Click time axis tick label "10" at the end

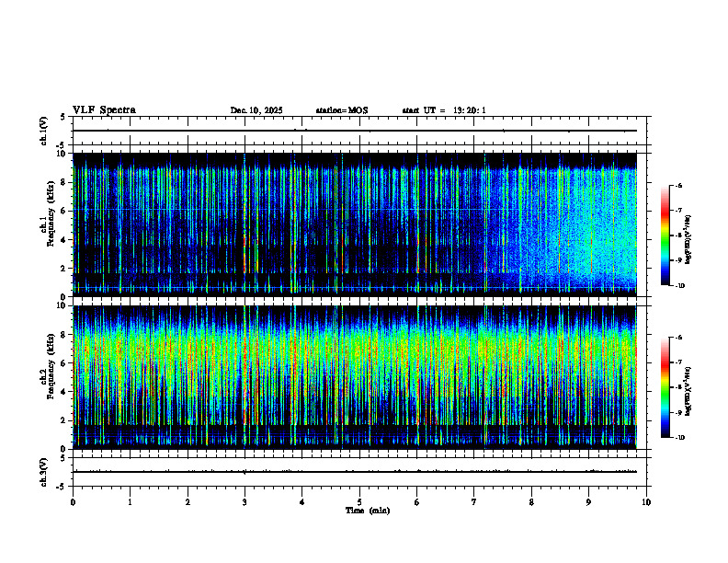coord(646,502)
